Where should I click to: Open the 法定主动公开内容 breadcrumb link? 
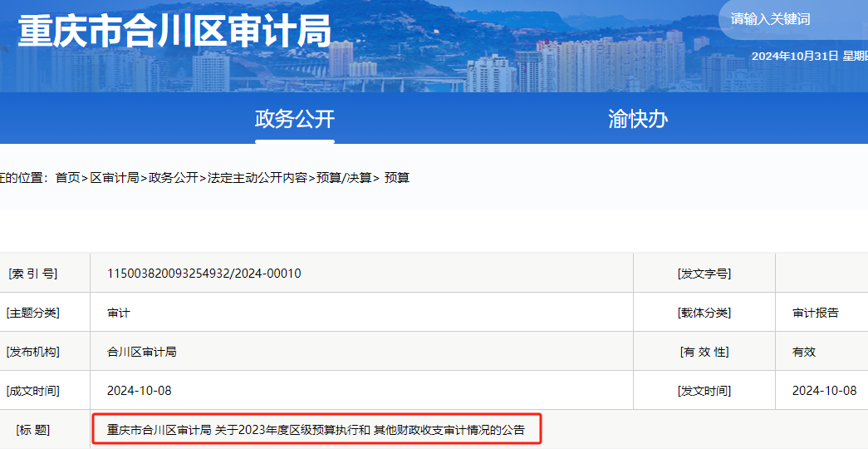[257, 178]
